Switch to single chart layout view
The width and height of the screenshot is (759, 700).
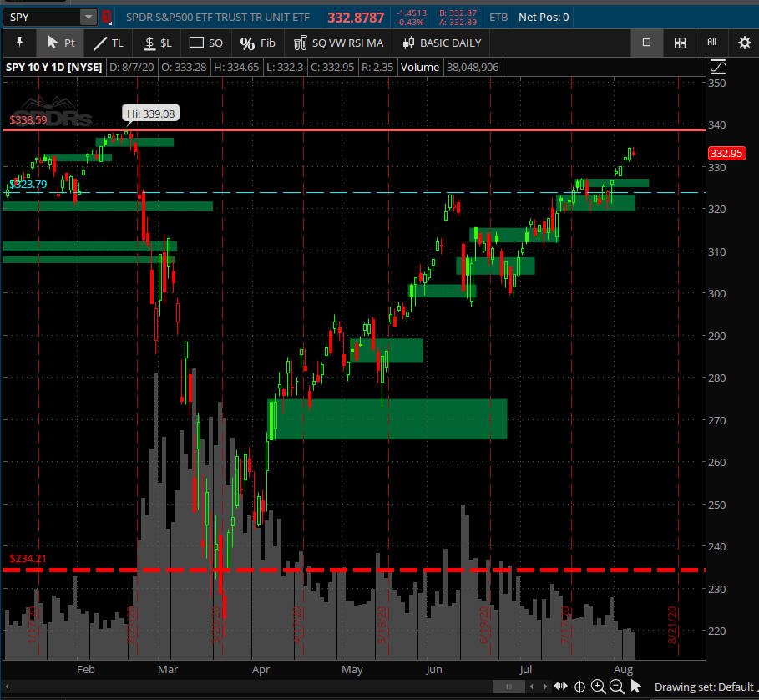pyautogui.click(x=646, y=43)
